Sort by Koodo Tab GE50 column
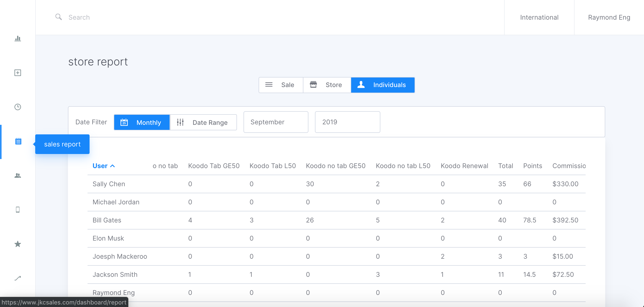The width and height of the screenshot is (644, 307). (x=214, y=166)
